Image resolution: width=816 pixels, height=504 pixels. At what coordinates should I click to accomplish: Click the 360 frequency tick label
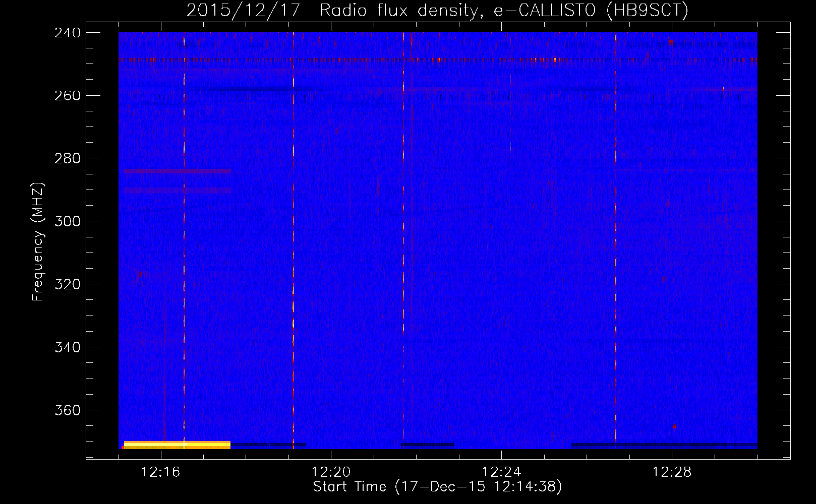click(x=68, y=411)
